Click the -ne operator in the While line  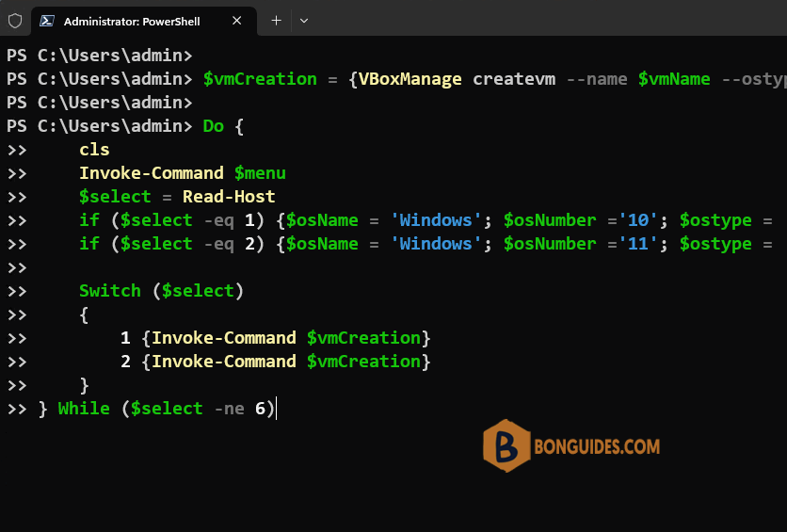coord(229,409)
